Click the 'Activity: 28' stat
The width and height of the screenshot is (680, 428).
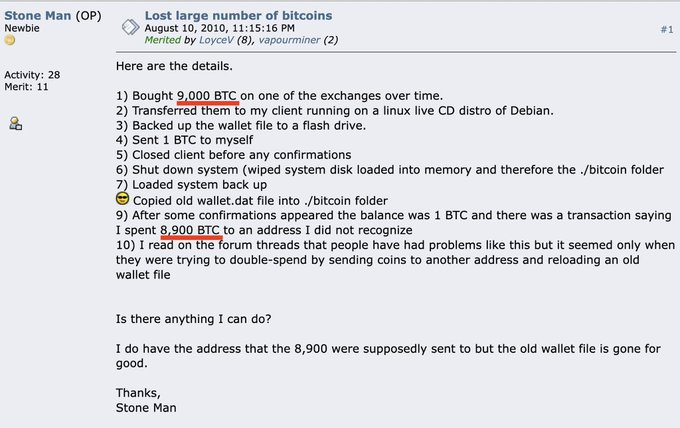(x=32, y=75)
